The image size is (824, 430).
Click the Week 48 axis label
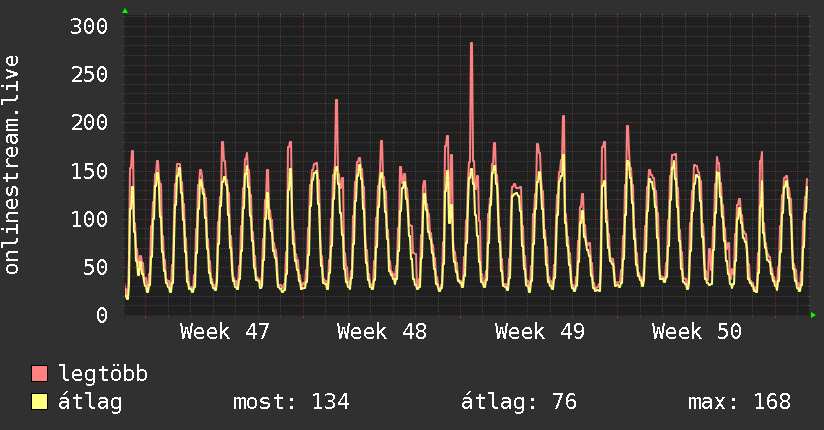382,332
